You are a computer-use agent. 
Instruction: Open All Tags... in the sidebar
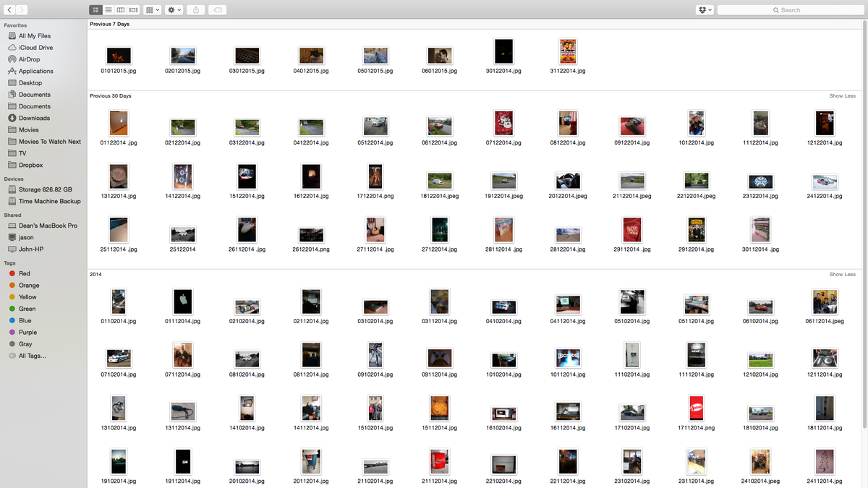tap(32, 356)
